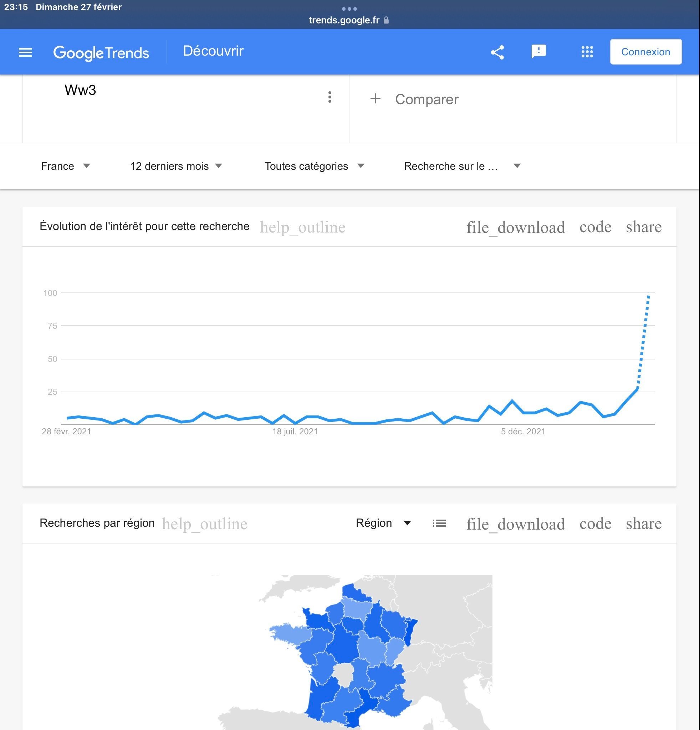The height and width of the screenshot is (730, 700).
Task: Open the 12 derniers mois dropdown
Action: [x=176, y=166]
